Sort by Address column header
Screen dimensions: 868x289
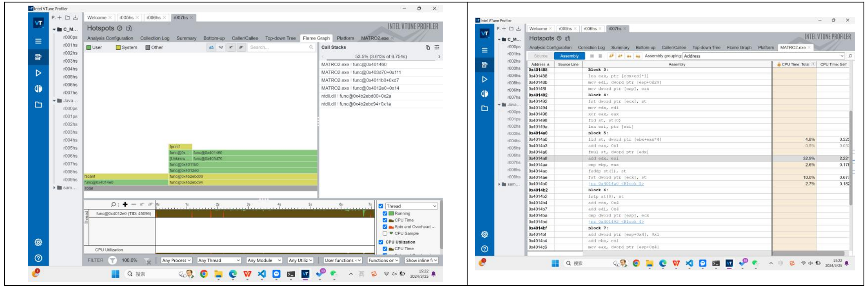pos(540,64)
